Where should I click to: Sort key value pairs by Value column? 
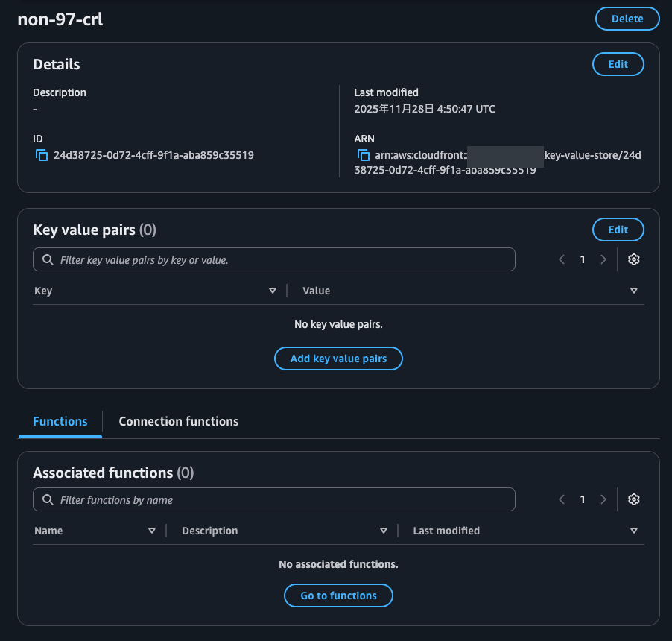(x=633, y=291)
